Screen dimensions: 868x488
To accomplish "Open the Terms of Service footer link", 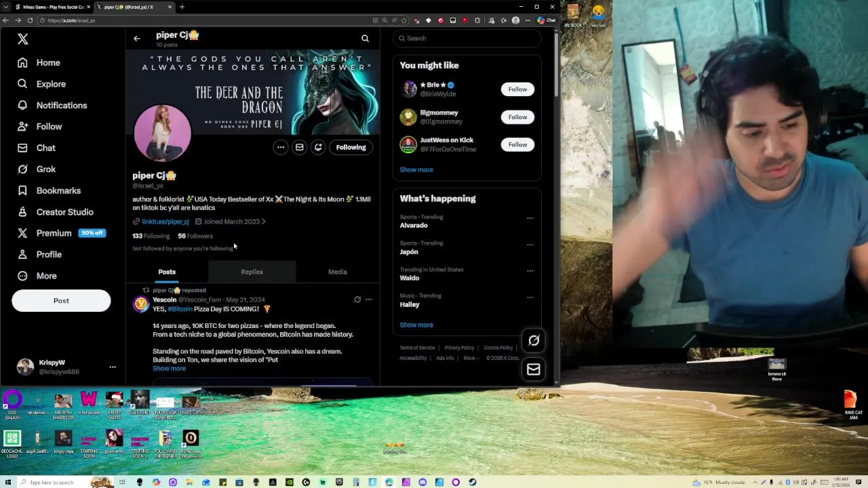I will point(417,348).
